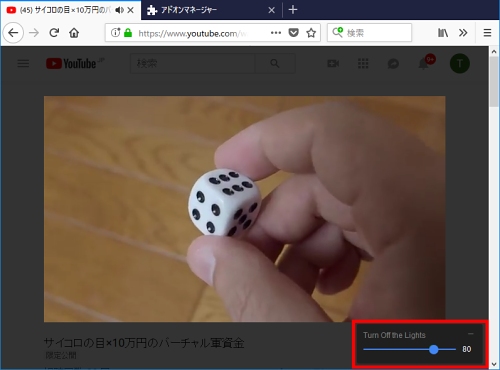Click the forward navigation arrow
The width and height of the screenshot is (500, 370).
(x=34, y=33)
